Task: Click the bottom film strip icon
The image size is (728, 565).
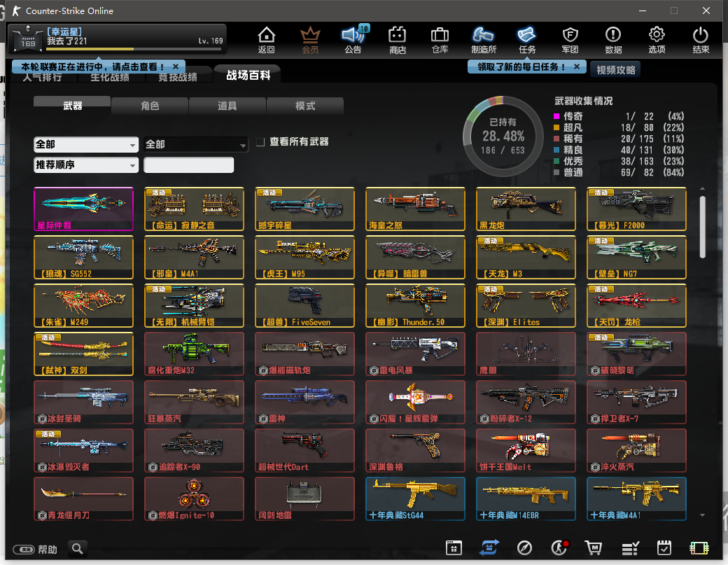Action: click(x=699, y=548)
